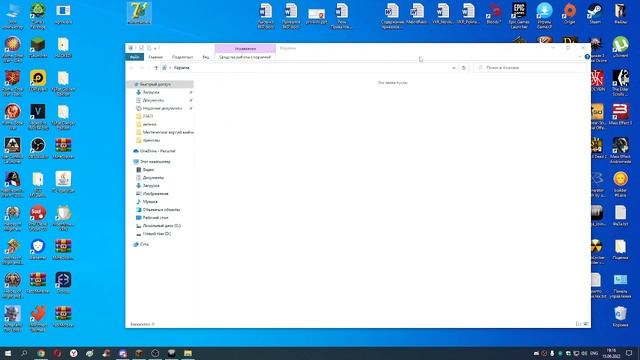Open Видео under Этот компьютер
This screenshot has width=640, height=360.
148,169
